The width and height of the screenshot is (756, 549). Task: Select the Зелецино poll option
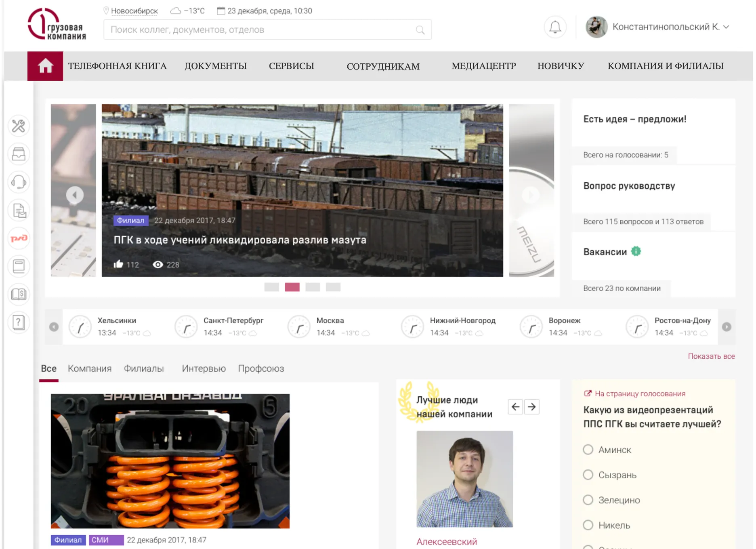(588, 500)
